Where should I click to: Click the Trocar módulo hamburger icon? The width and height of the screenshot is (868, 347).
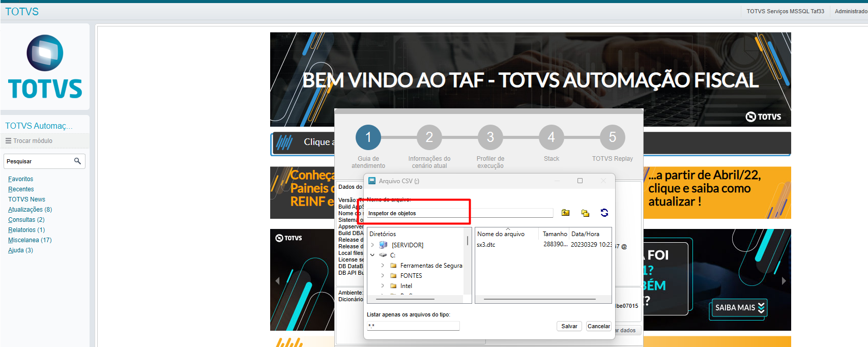(x=8, y=141)
